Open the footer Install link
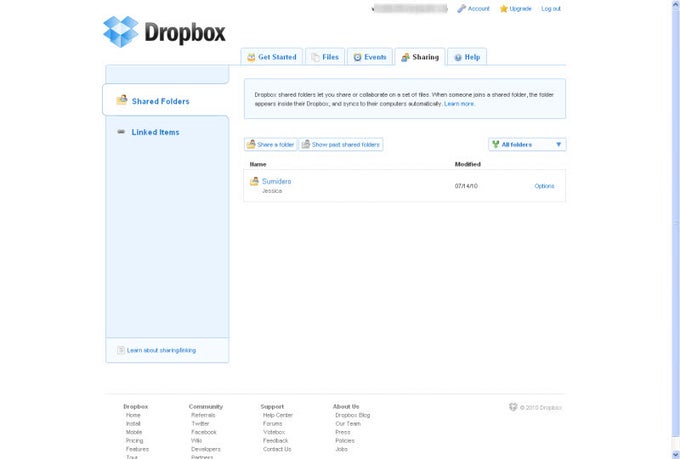The height and width of the screenshot is (459, 680). [x=133, y=424]
